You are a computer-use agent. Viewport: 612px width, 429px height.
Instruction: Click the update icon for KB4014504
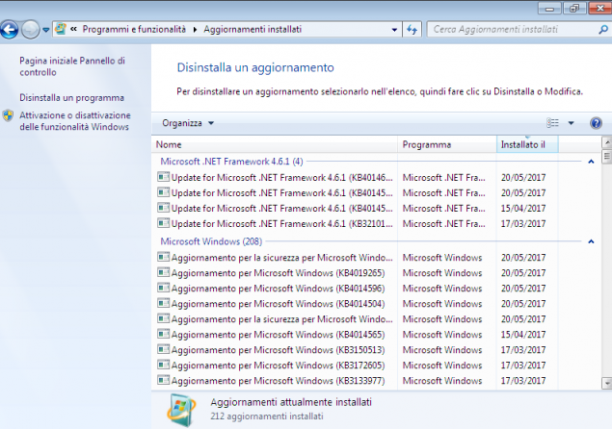coord(163,303)
